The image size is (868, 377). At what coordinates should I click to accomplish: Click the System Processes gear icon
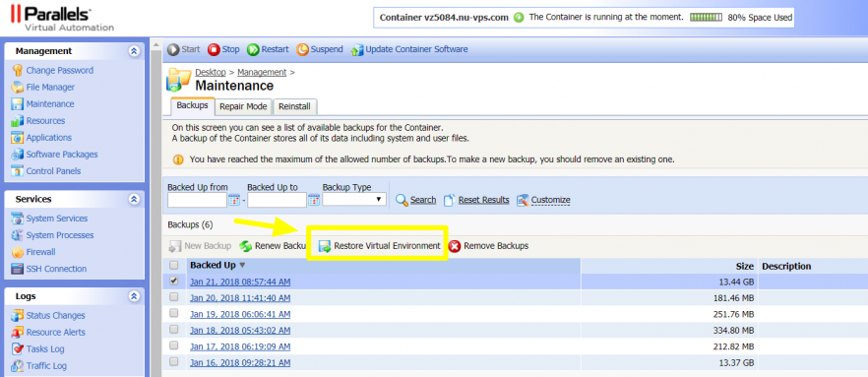point(17,235)
